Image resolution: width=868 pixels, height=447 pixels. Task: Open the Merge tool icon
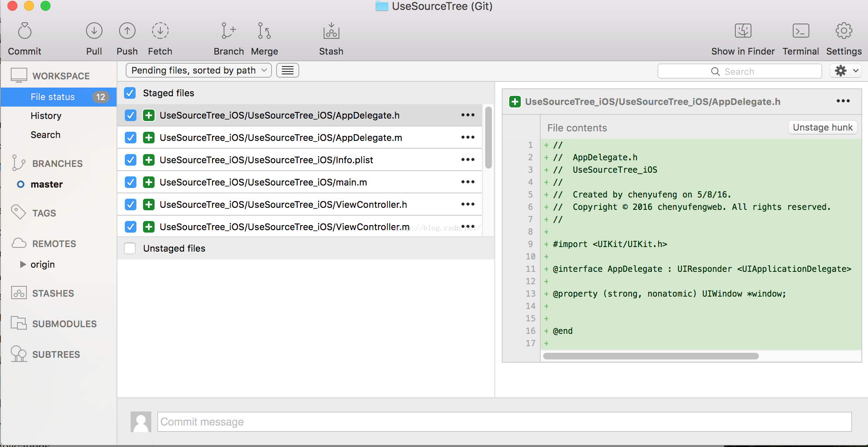(x=264, y=31)
